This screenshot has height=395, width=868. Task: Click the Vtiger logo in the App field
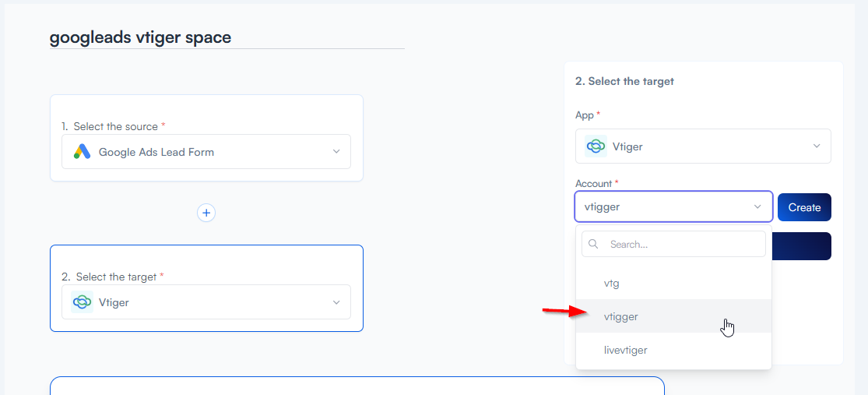pos(596,146)
